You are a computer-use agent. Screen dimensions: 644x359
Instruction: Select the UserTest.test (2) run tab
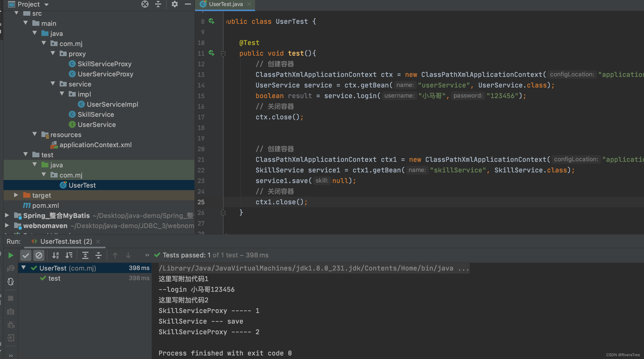click(66, 241)
